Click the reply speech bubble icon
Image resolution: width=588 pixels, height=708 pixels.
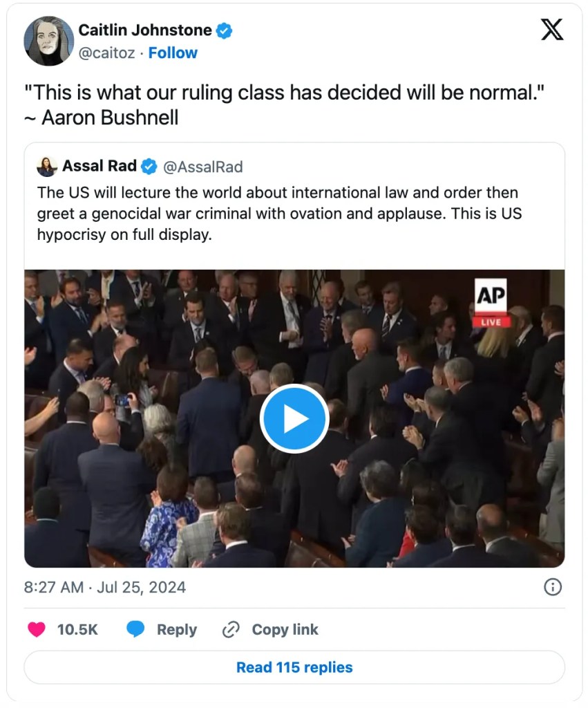point(135,629)
